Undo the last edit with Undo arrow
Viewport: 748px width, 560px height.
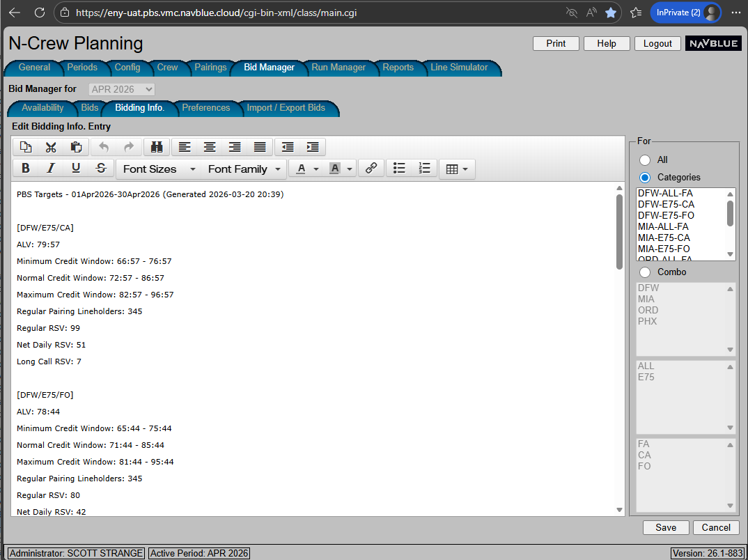[x=104, y=147]
